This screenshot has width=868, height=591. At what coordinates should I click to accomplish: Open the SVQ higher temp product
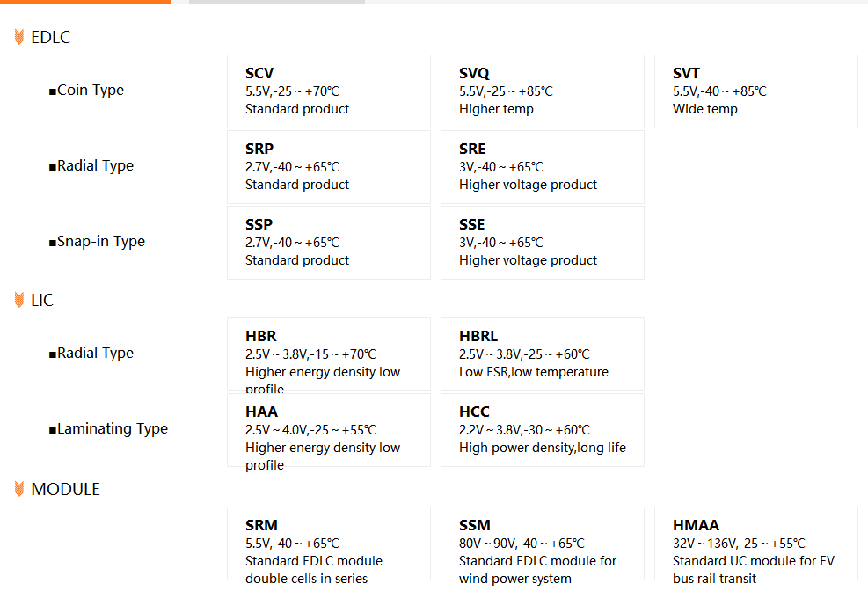(543, 91)
